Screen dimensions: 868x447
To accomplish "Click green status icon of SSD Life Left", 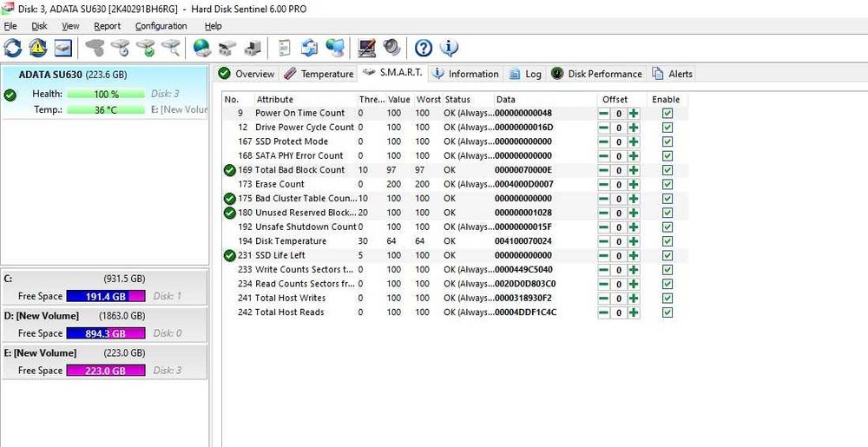I will point(230,255).
